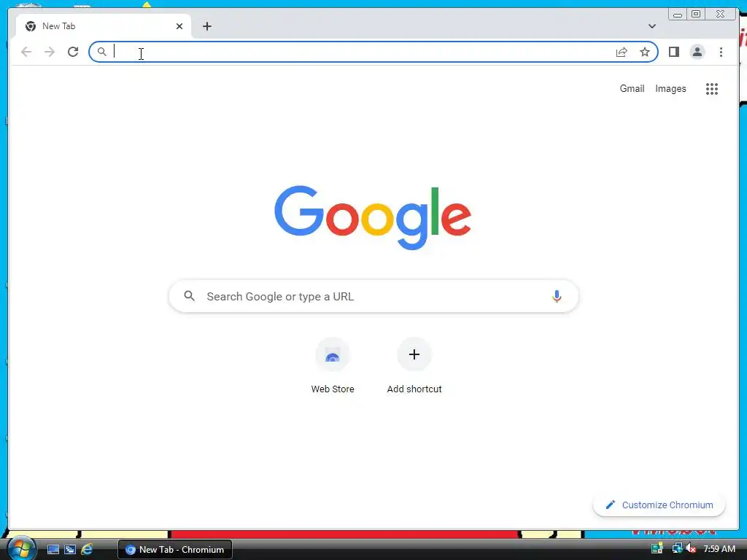Open the Google apps grid
Image resolution: width=747 pixels, height=560 pixels.
pyautogui.click(x=712, y=88)
